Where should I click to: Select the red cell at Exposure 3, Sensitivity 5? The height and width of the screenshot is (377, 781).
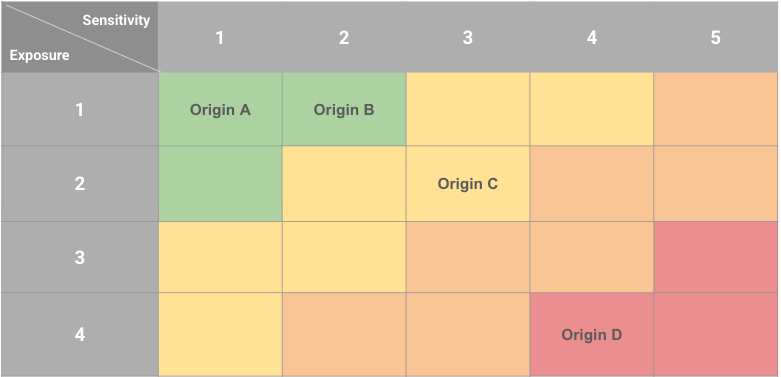tap(716, 257)
